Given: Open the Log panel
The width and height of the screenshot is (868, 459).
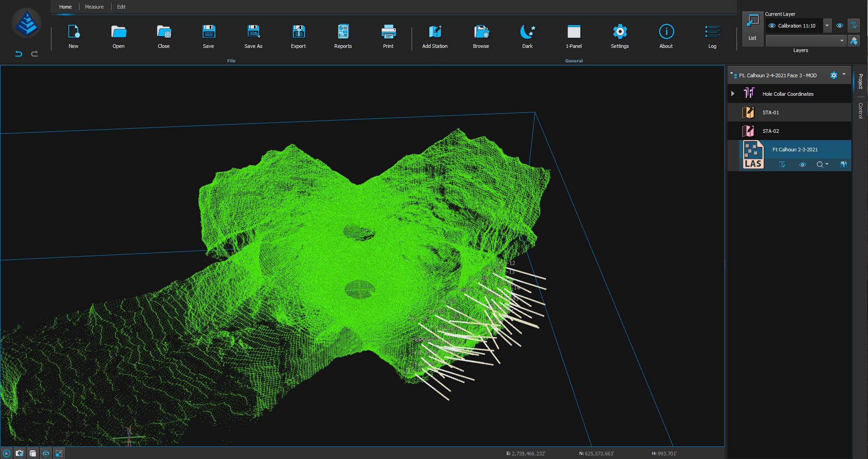Looking at the screenshot, I should click(712, 36).
